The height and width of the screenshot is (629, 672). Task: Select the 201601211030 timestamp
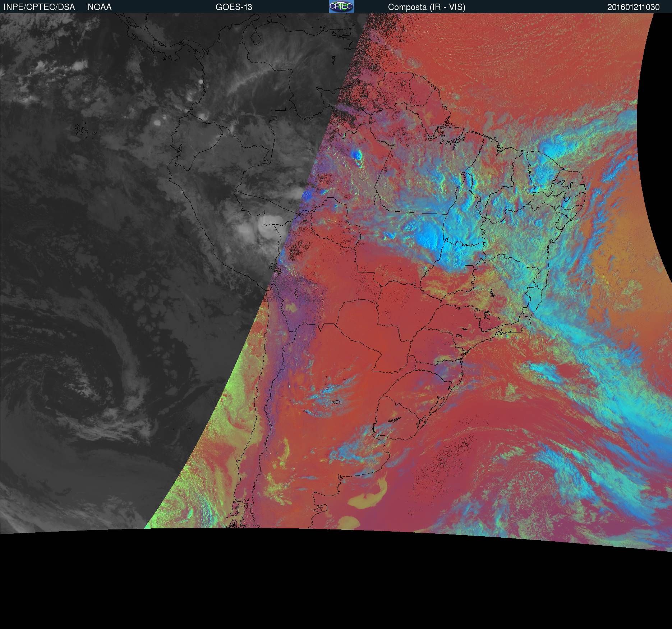[x=634, y=7]
